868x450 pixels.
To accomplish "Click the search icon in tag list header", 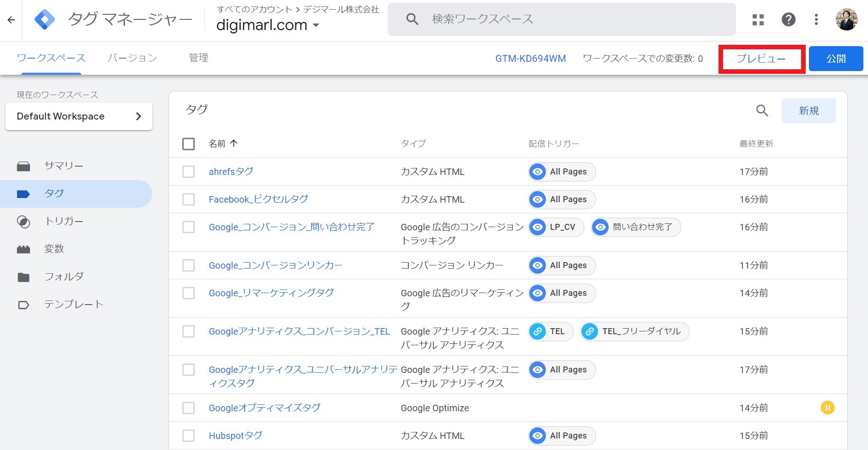I will (x=762, y=111).
